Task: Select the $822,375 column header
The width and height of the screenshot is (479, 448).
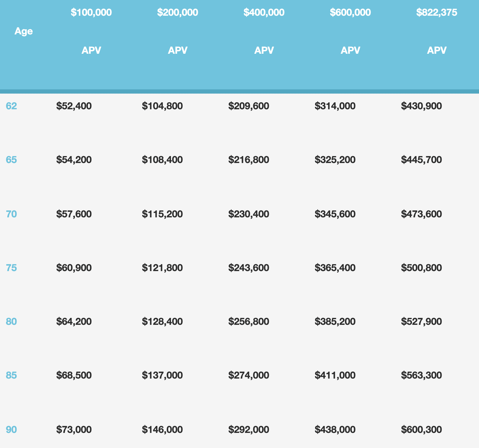Action: click(x=437, y=12)
